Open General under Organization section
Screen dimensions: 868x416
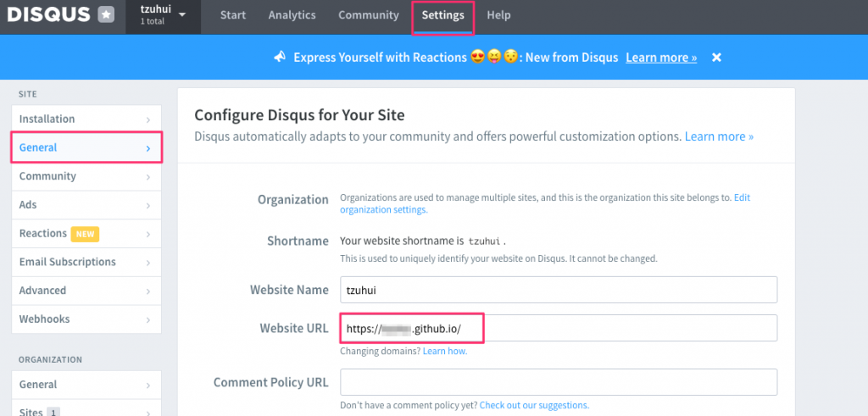(x=86, y=385)
